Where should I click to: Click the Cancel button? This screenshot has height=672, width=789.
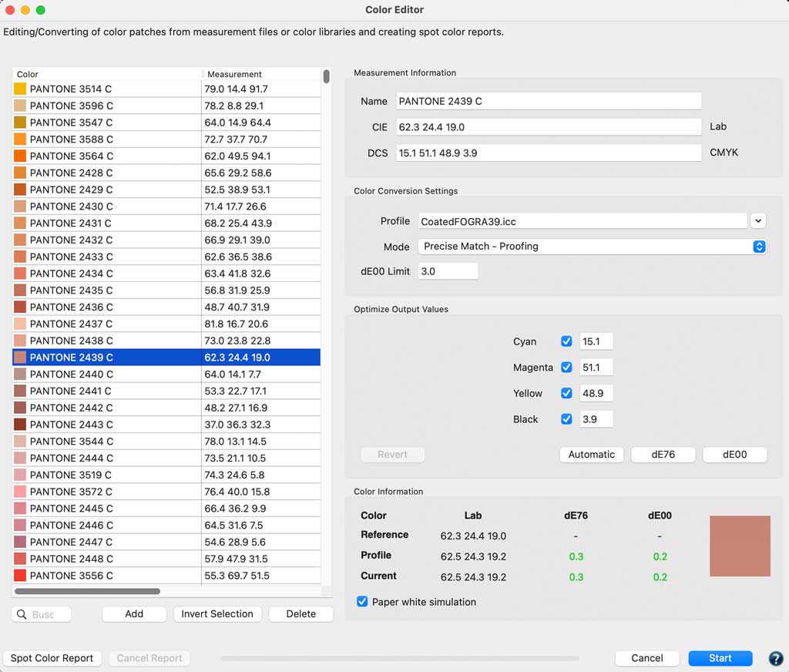point(646,658)
